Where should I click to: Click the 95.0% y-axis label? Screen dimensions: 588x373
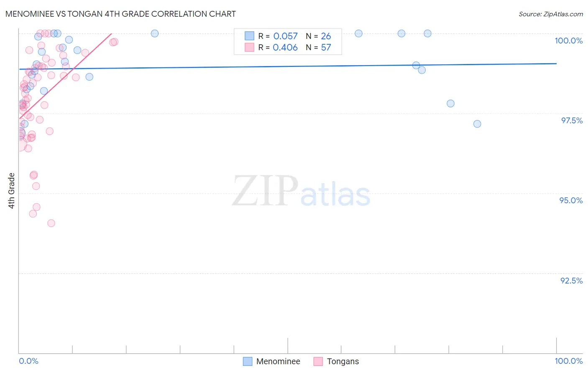coord(571,200)
